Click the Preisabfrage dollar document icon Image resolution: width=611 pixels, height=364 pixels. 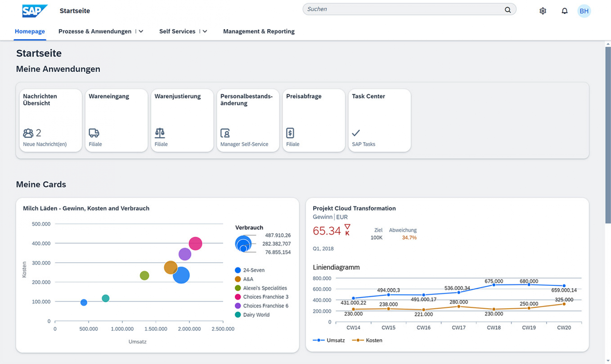(290, 133)
